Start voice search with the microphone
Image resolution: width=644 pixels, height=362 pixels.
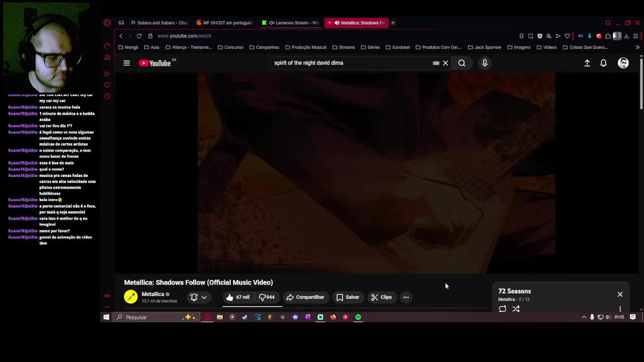click(485, 63)
